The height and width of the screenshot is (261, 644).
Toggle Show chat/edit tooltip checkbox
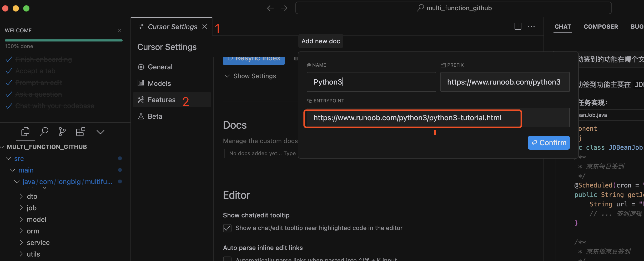(x=227, y=228)
